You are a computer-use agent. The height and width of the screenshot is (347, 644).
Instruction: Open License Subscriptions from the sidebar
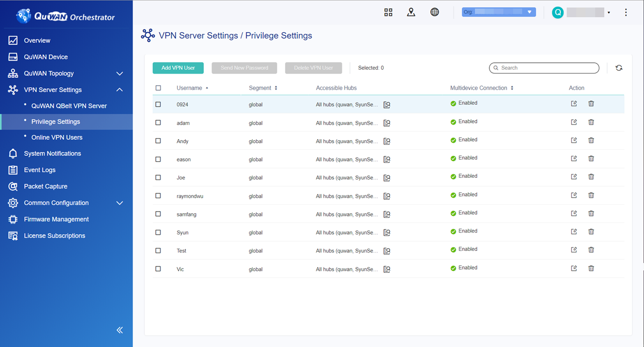click(55, 235)
